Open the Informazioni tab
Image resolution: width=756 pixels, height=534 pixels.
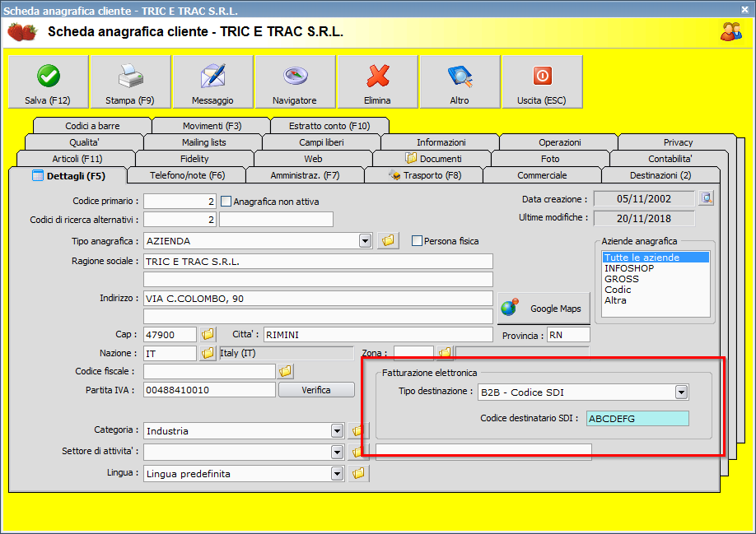(441, 142)
